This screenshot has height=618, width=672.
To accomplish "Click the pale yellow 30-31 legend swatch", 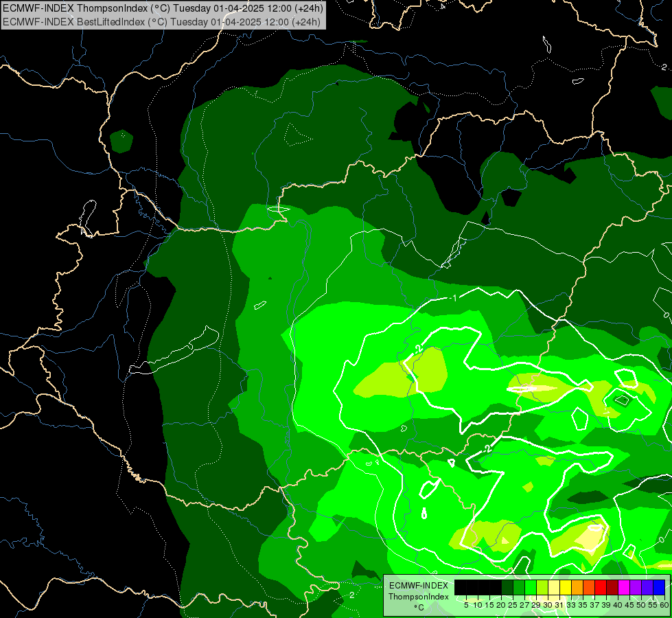I will [x=554, y=587].
